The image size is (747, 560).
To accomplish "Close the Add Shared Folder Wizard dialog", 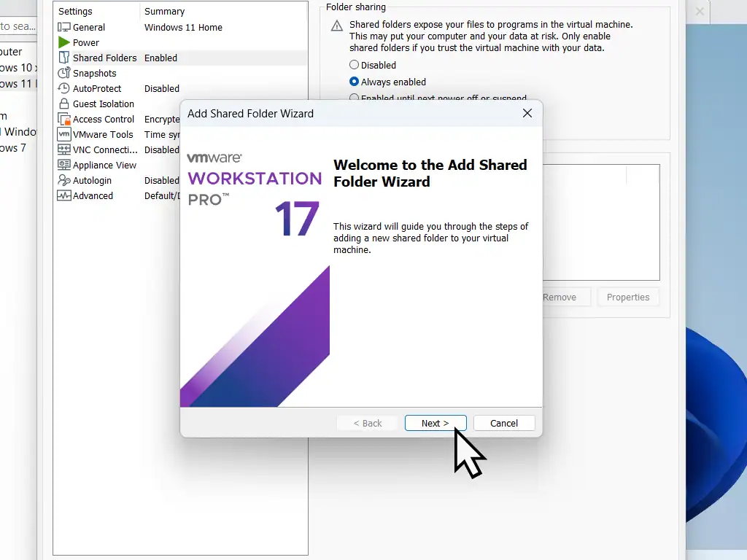I will point(527,113).
